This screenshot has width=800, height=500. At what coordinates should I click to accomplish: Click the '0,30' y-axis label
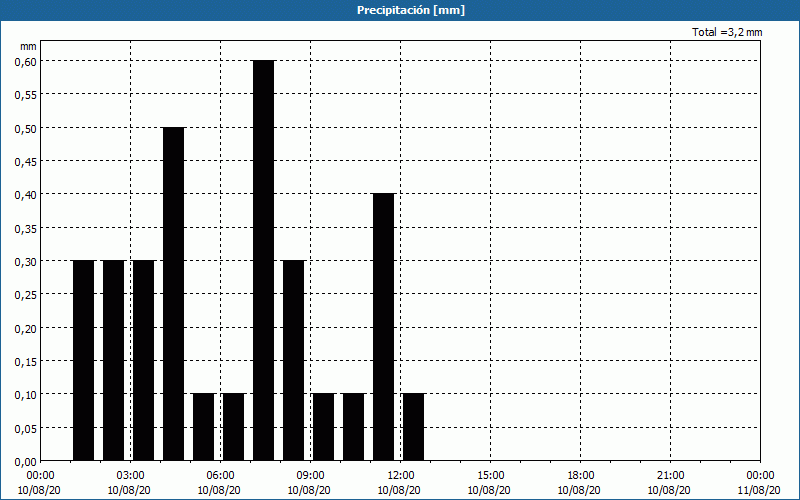click(x=25, y=261)
